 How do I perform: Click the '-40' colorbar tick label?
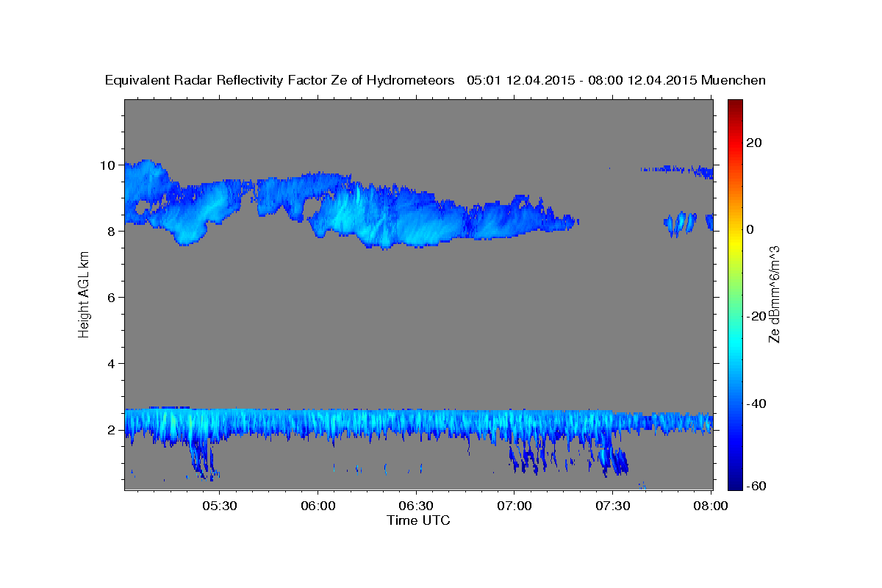(x=756, y=403)
